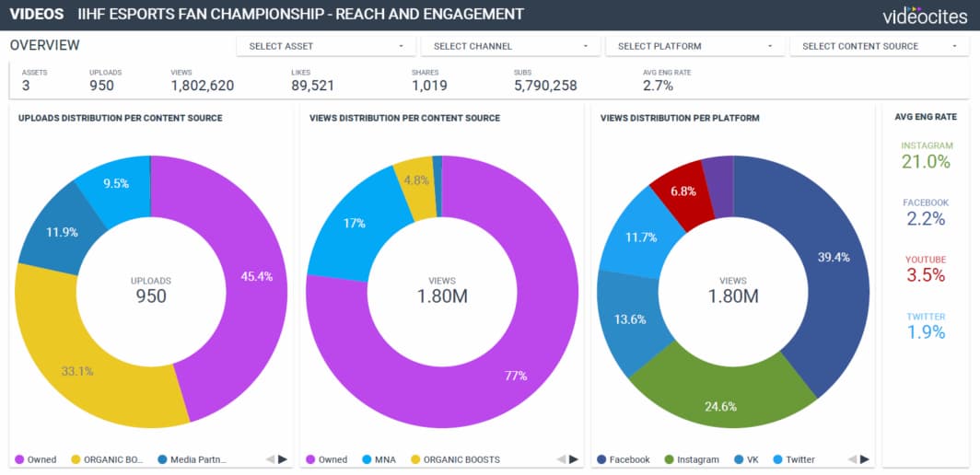Click the OVERVIEW heading
Viewport: 980px width, 475px height.
coord(44,45)
